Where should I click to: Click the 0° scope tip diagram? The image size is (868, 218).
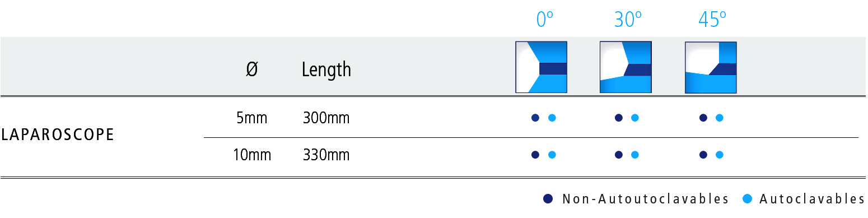tap(541, 67)
